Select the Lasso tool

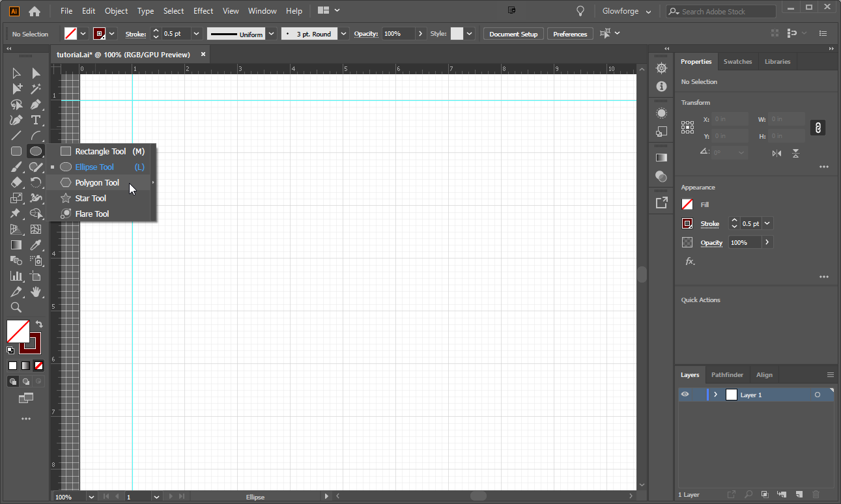(16, 104)
